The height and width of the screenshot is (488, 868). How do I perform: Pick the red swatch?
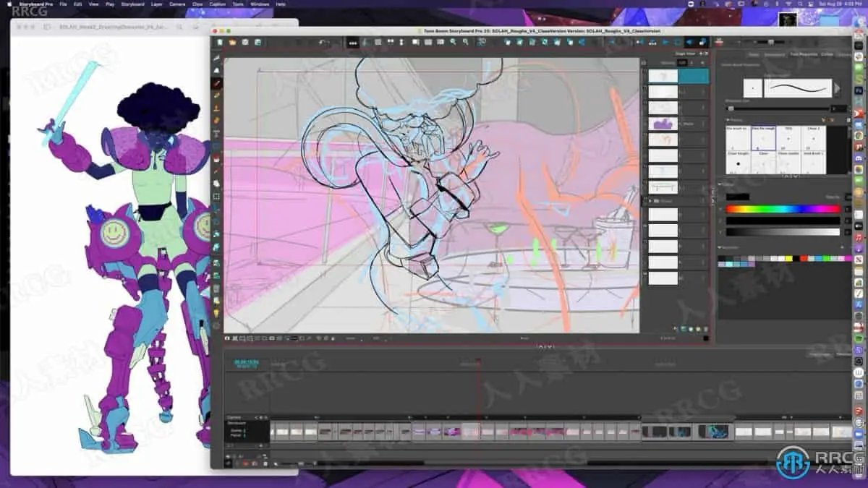point(802,258)
